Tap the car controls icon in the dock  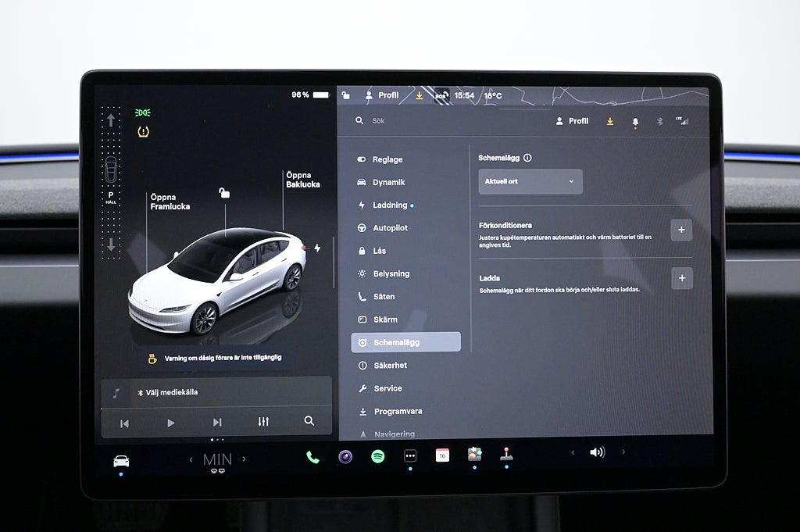pyautogui.click(x=121, y=461)
